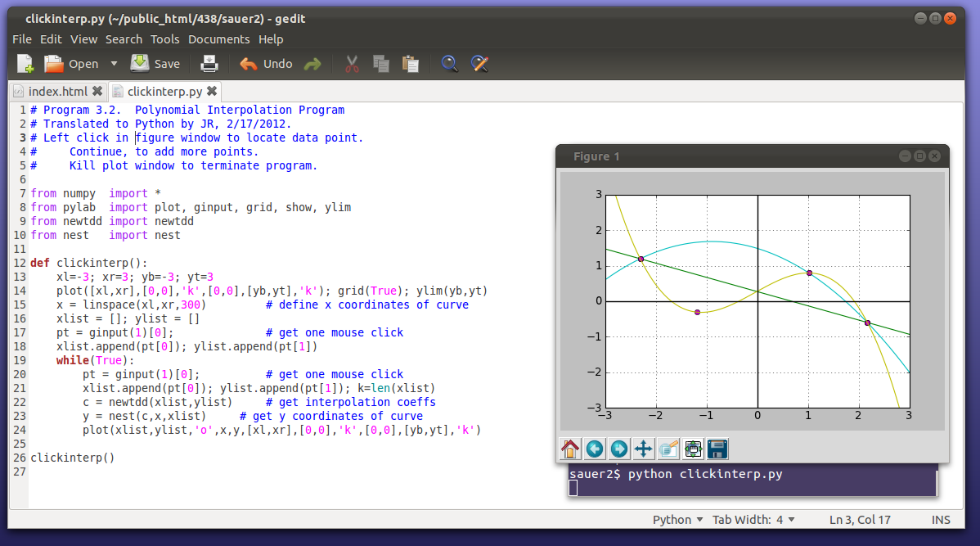Screen dimensions: 980x546
Task: Click 'xlist = []; ylist = []' code line
Action: click(x=128, y=318)
